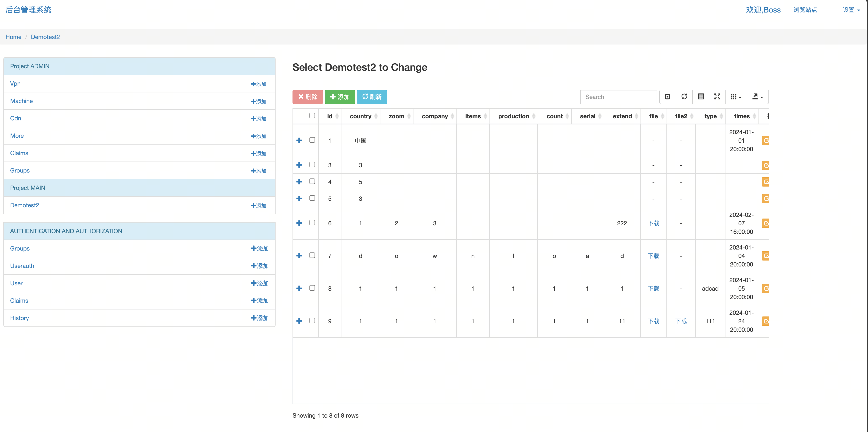Click the fullscreen expand arrows icon
The image size is (868, 432).
[717, 97]
